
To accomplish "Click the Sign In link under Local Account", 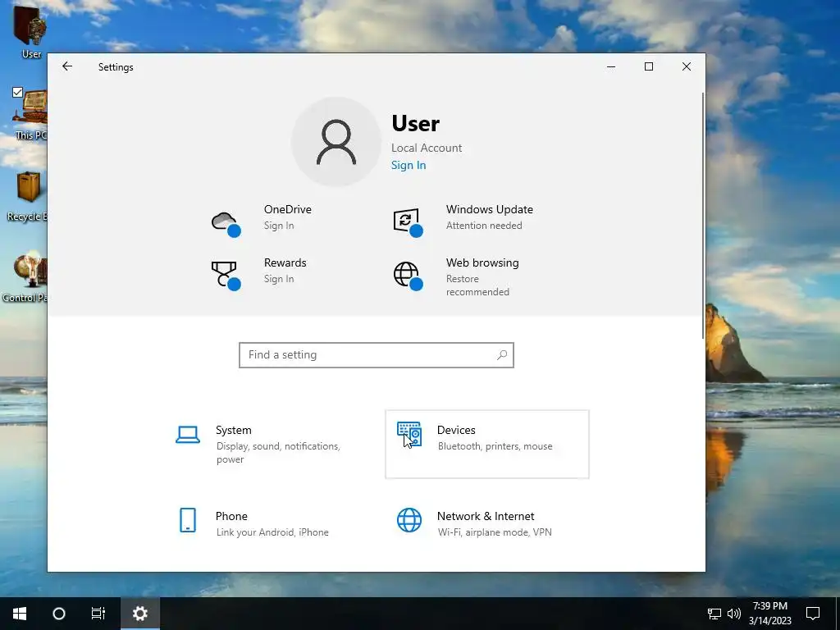I will 409,165.
